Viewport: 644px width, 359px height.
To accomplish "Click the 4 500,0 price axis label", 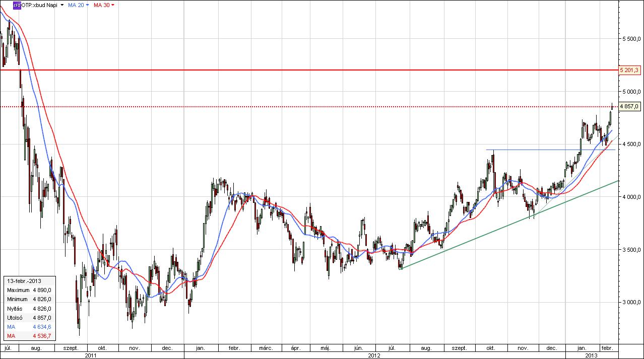I will 631,144.
